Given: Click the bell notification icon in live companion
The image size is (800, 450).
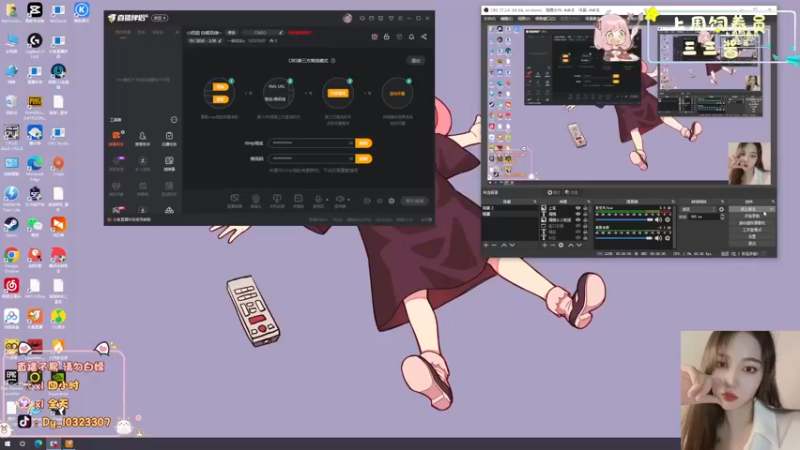Looking at the screenshot, I should coord(411,37).
